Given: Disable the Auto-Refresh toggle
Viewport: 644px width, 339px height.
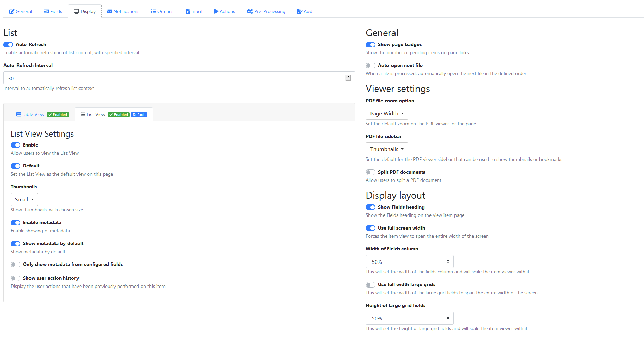Looking at the screenshot, I should pos(8,45).
